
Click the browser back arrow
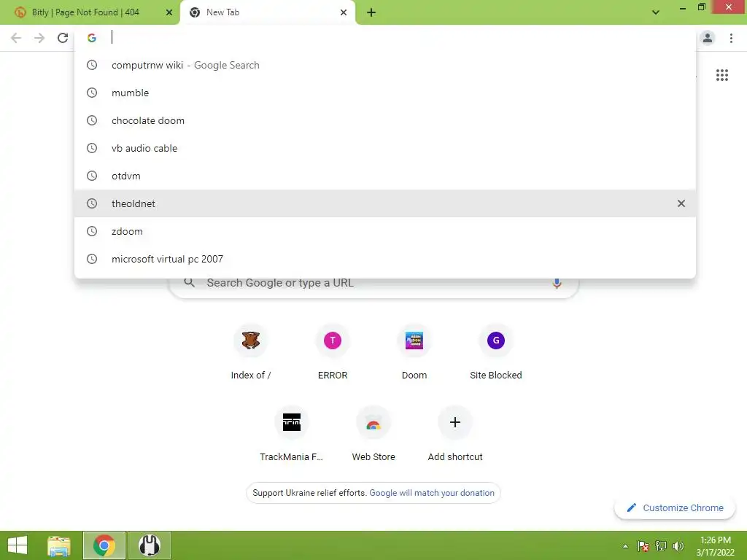16,38
